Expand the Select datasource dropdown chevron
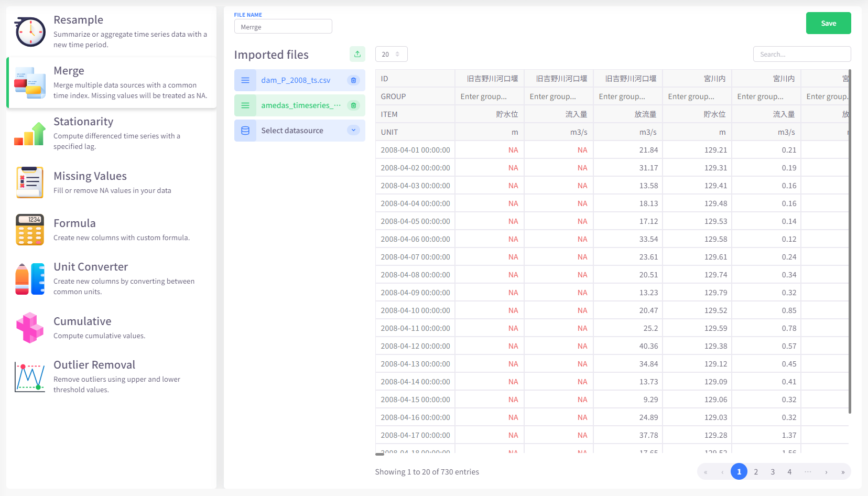The width and height of the screenshot is (868, 496). click(353, 131)
